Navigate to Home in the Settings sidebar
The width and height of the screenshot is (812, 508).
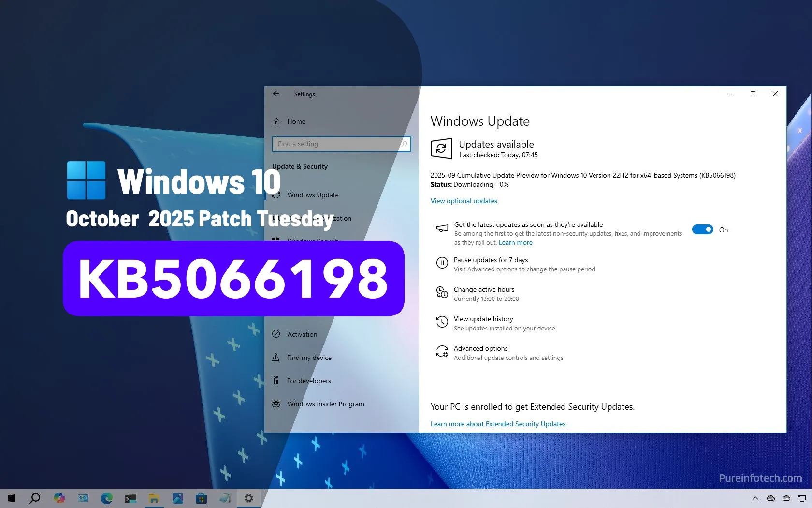295,121
